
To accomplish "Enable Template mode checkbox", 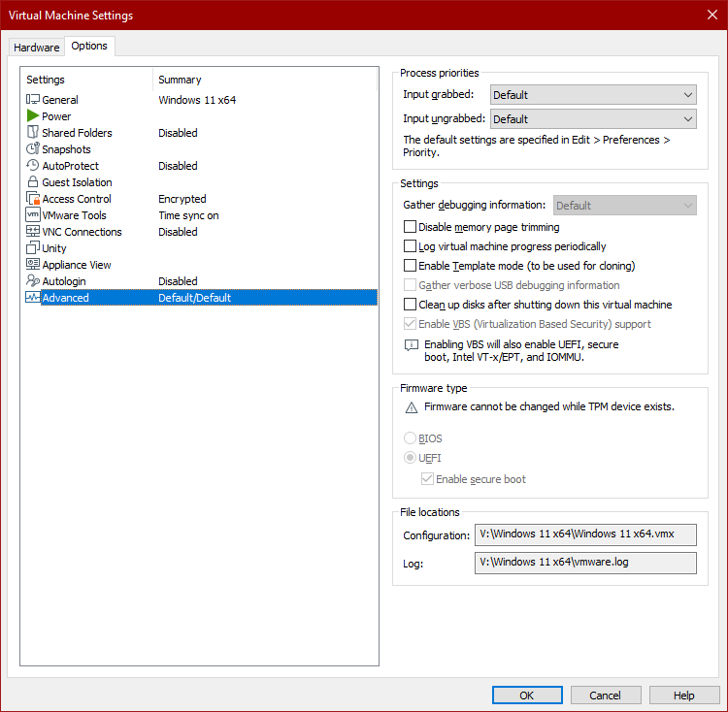I will pos(410,266).
